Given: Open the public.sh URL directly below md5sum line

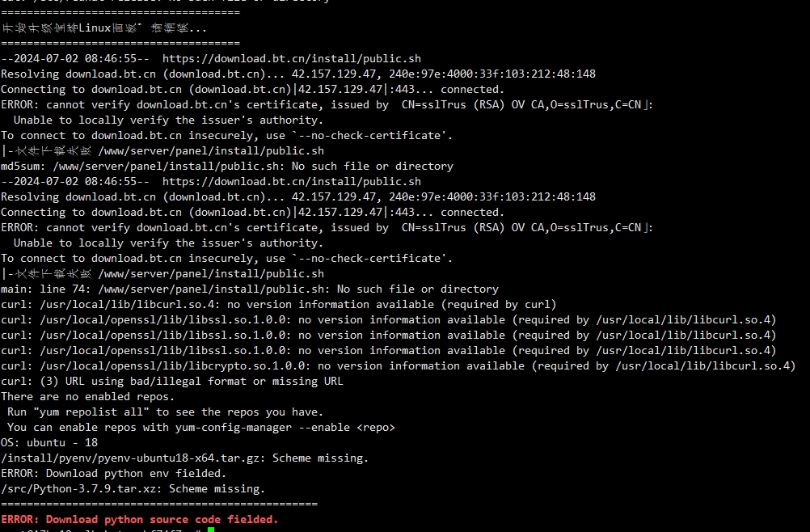Looking at the screenshot, I should 292,181.
